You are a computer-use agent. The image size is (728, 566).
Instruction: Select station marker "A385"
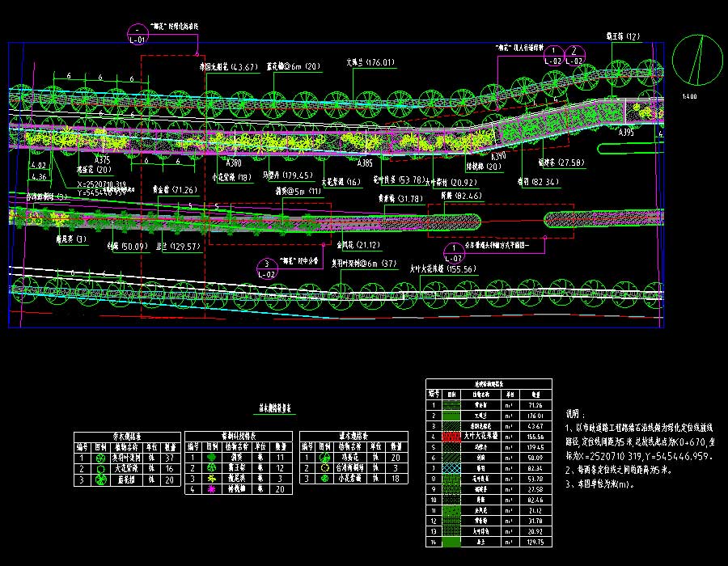coord(365,163)
